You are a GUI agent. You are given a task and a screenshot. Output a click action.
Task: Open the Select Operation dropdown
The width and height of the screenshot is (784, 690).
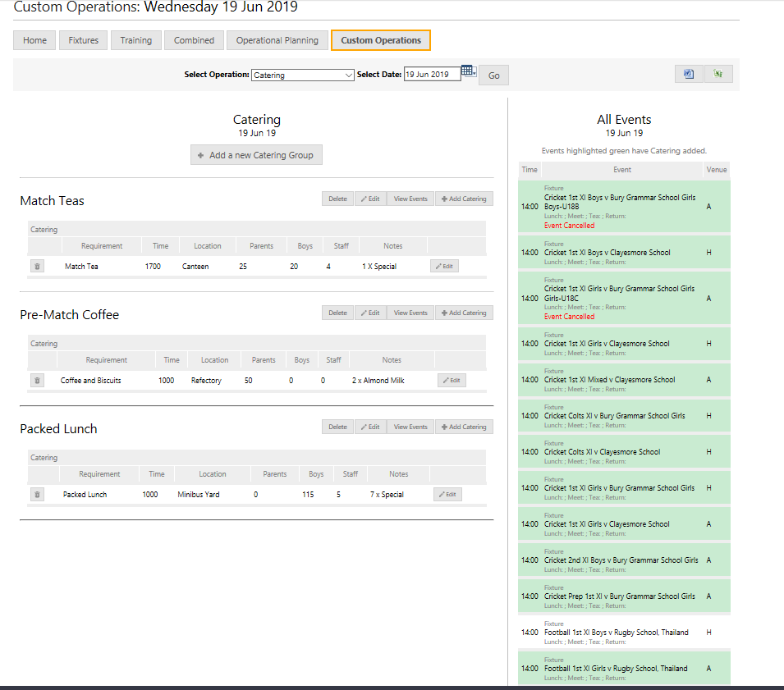[x=302, y=75]
